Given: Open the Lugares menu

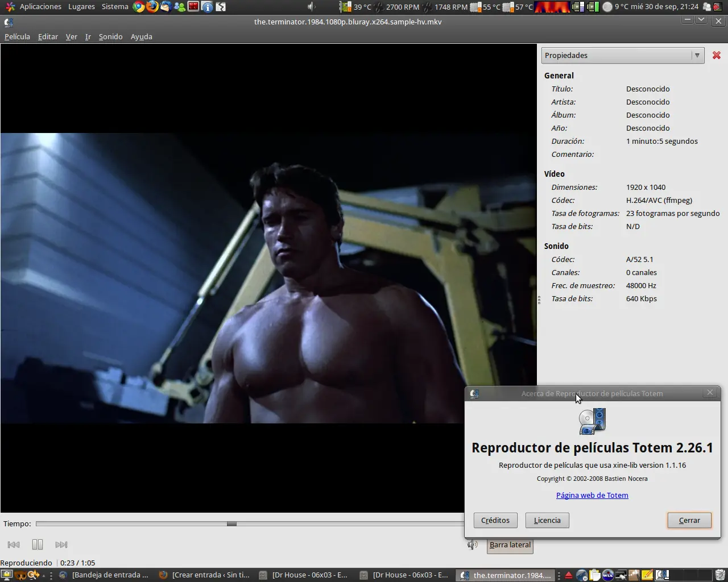Looking at the screenshot, I should click(81, 7).
